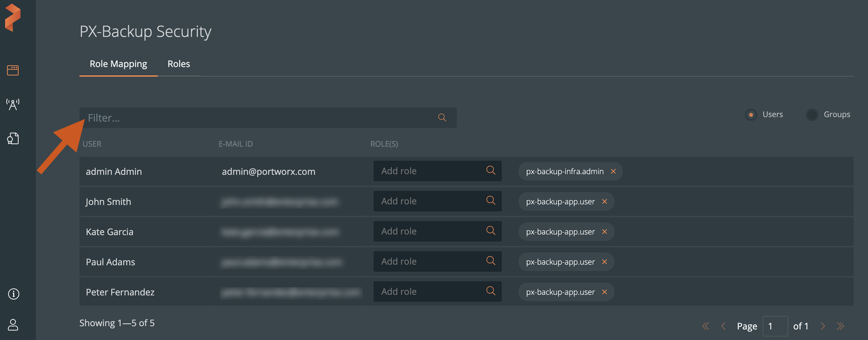
Task: Remove px-backup-app.user role from John Smith
Action: 604,202
